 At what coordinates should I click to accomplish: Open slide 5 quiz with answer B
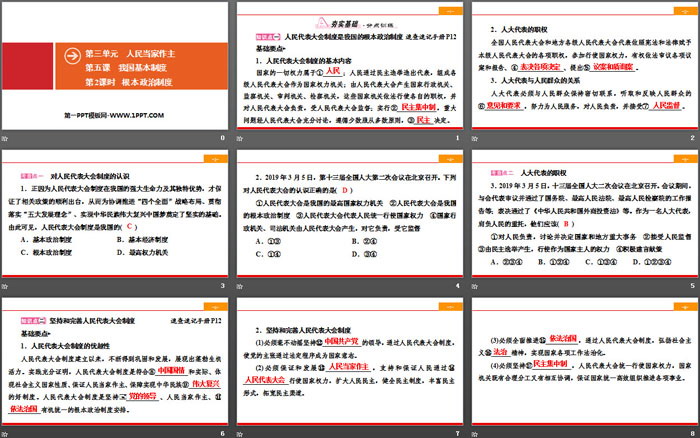(584, 214)
